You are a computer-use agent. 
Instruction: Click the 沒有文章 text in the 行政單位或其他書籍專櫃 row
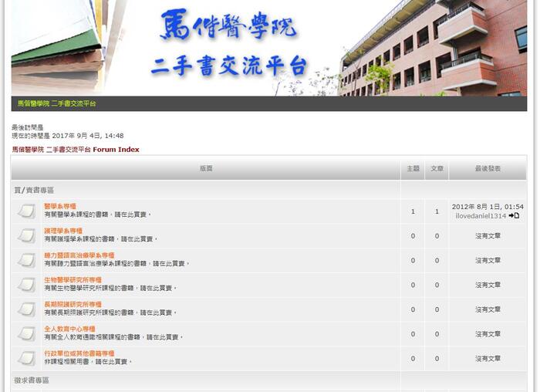(488, 359)
